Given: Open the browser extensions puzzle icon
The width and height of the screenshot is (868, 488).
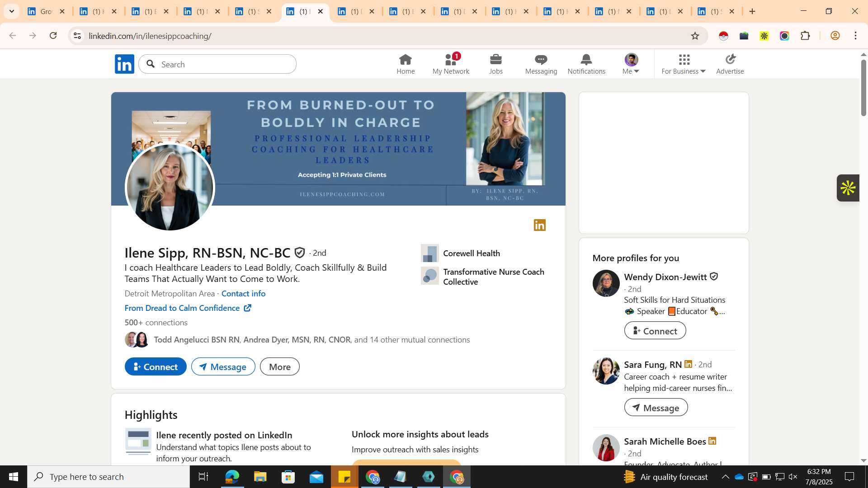Looking at the screenshot, I should [x=805, y=36].
